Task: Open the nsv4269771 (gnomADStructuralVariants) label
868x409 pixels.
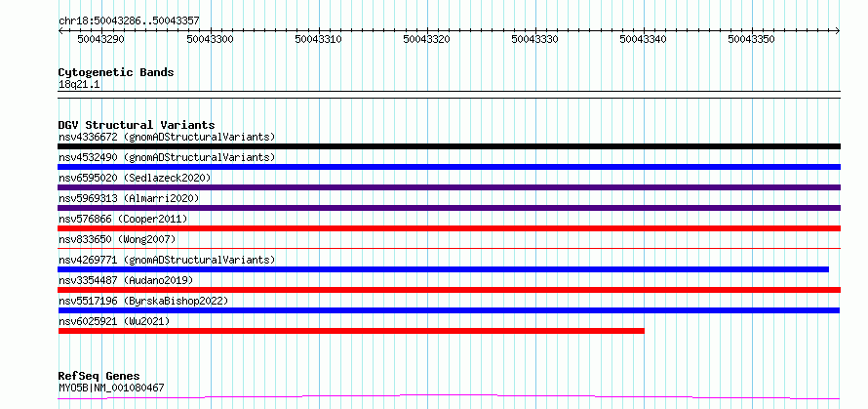Action: tap(167, 260)
